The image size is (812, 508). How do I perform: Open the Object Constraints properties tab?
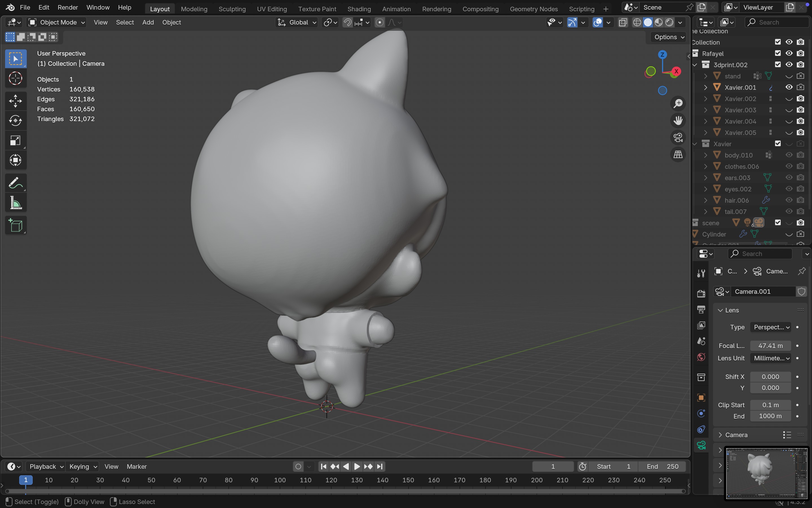point(701,430)
